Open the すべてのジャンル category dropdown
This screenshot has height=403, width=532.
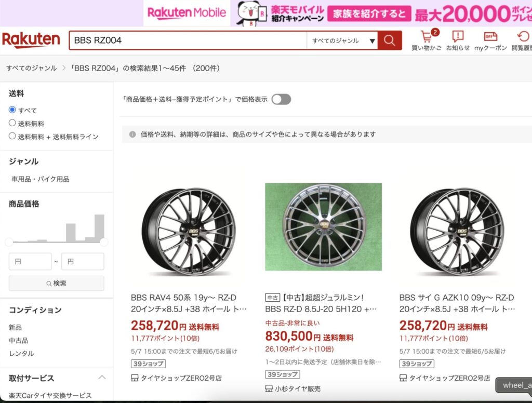click(342, 41)
